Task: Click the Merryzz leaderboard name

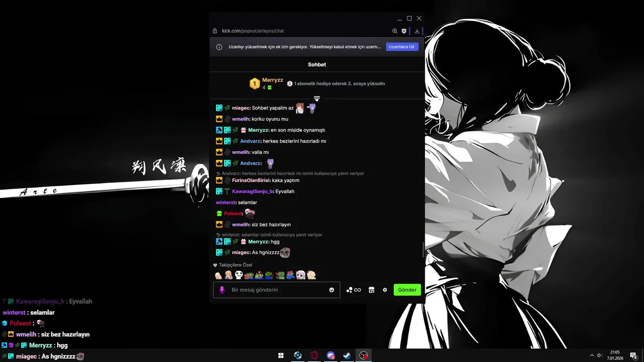Action: (273, 80)
